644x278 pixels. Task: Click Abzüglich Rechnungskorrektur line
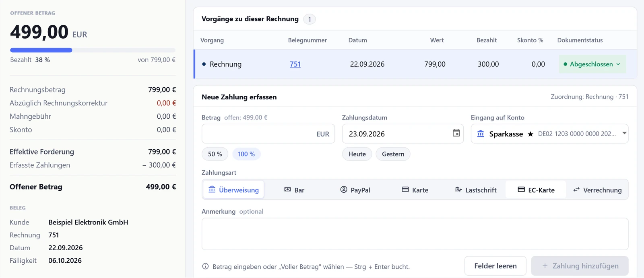click(93, 103)
